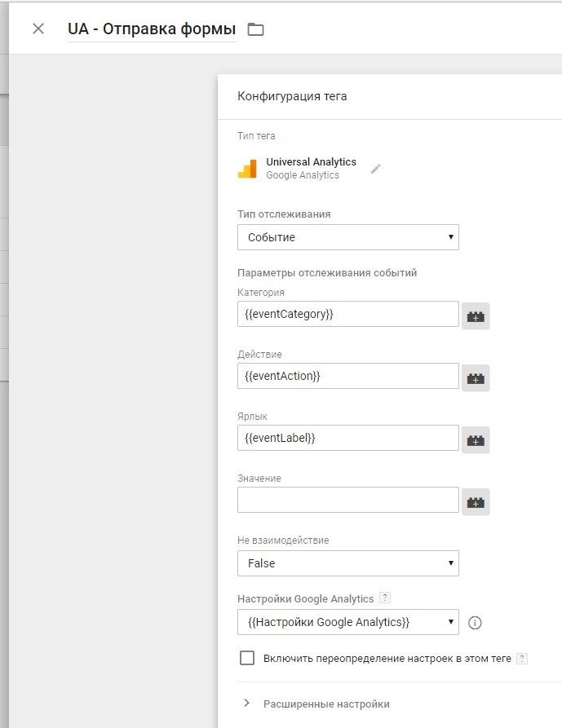Click the folder icon next to tag name
562x728 pixels.
point(255,29)
